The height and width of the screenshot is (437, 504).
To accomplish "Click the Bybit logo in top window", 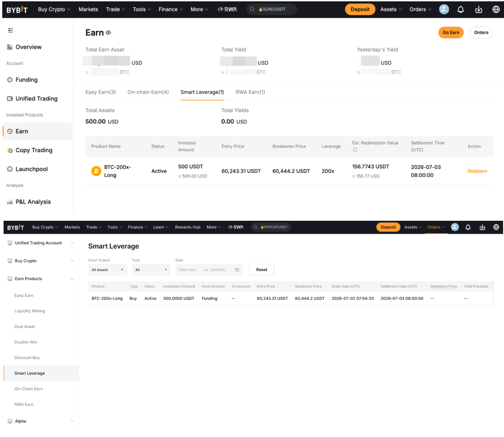I will pos(17,10).
